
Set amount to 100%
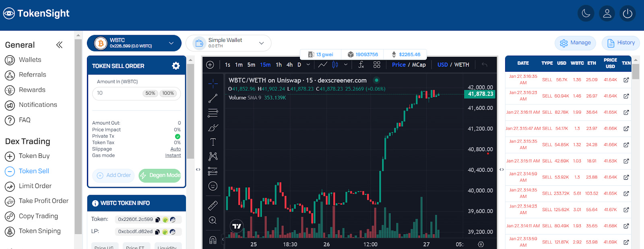pos(168,93)
